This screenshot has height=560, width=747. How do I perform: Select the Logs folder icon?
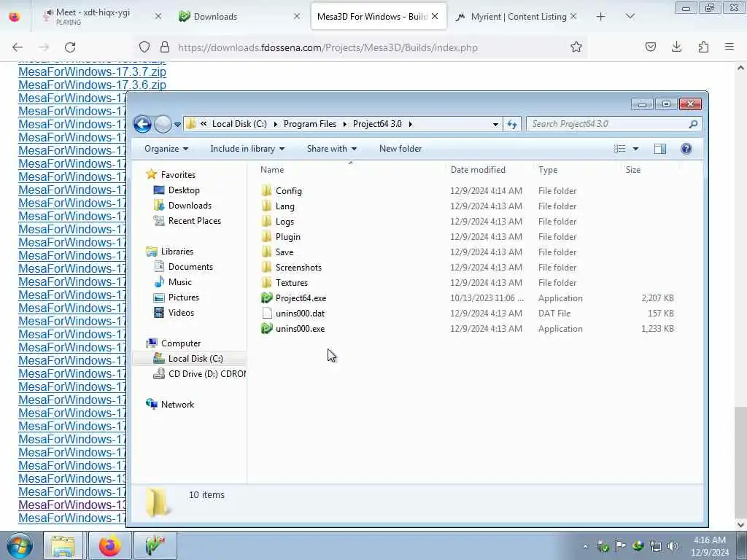(267, 222)
